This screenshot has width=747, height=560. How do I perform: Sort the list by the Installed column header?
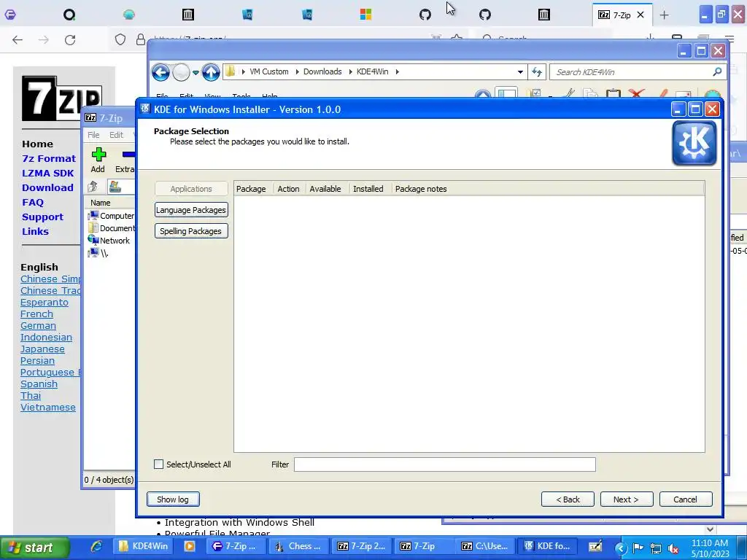[x=369, y=189]
